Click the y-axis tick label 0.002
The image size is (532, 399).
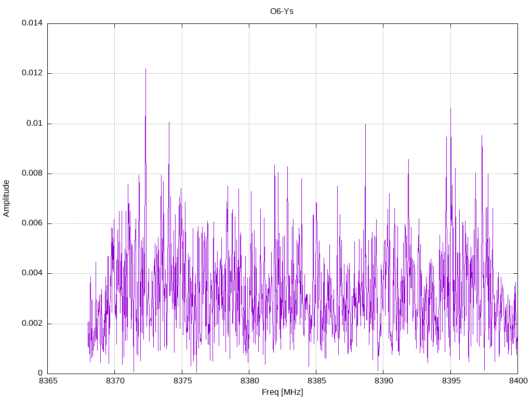point(32,323)
